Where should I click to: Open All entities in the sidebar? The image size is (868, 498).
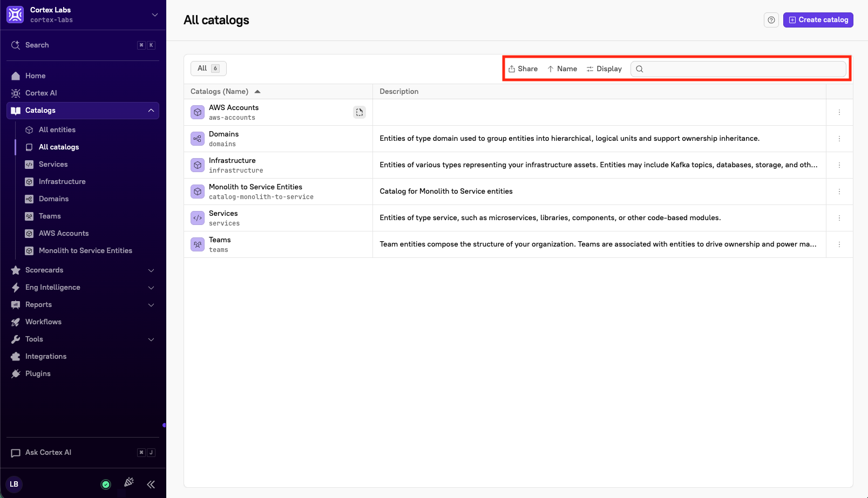57,130
